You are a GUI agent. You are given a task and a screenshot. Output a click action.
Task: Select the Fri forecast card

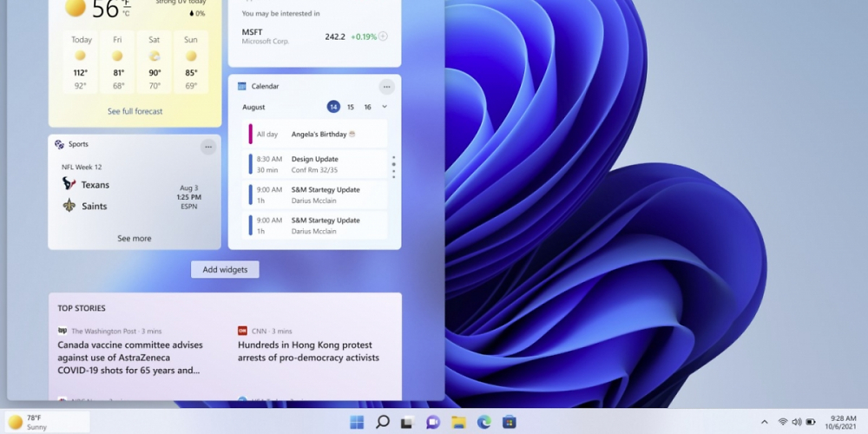pyautogui.click(x=117, y=62)
